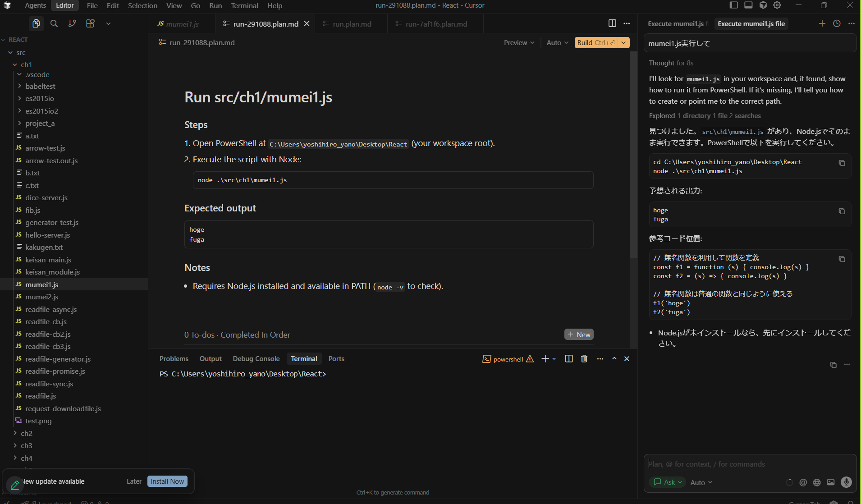Open the new terminal launch profile dropdown
This screenshot has width=861, height=504.
pyautogui.click(x=554, y=359)
